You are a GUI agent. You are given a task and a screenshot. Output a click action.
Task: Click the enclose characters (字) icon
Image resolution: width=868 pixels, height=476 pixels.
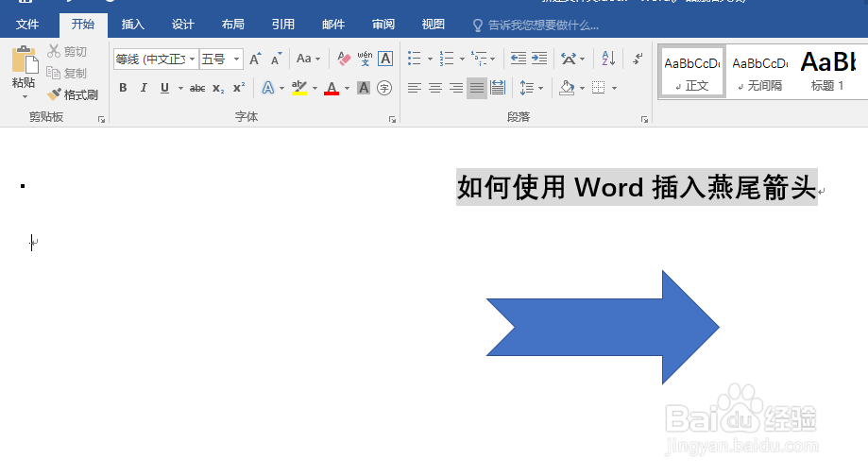(x=384, y=88)
